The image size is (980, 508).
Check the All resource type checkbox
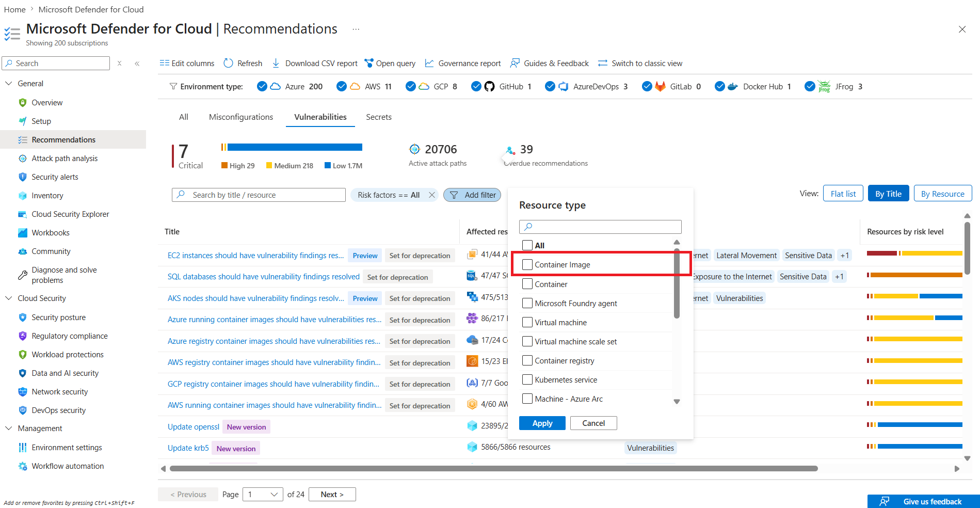[x=527, y=245]
